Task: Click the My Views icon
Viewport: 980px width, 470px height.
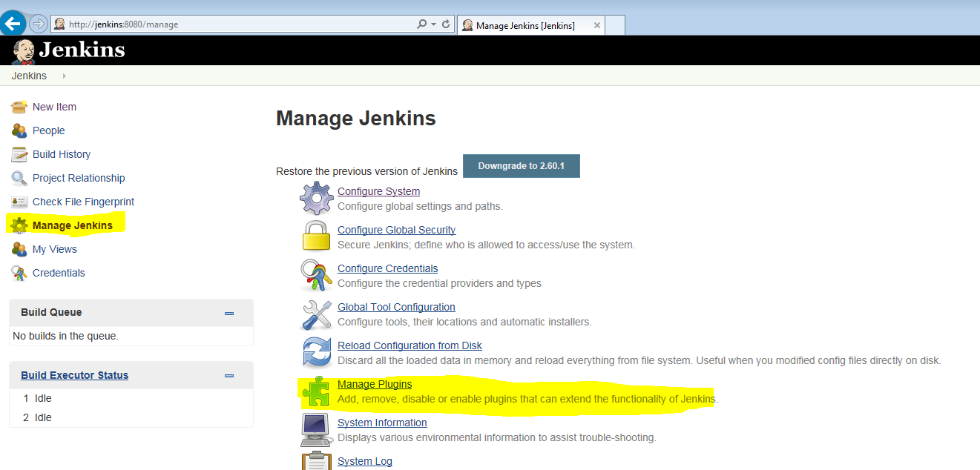Action: click(x=19, y=249)
